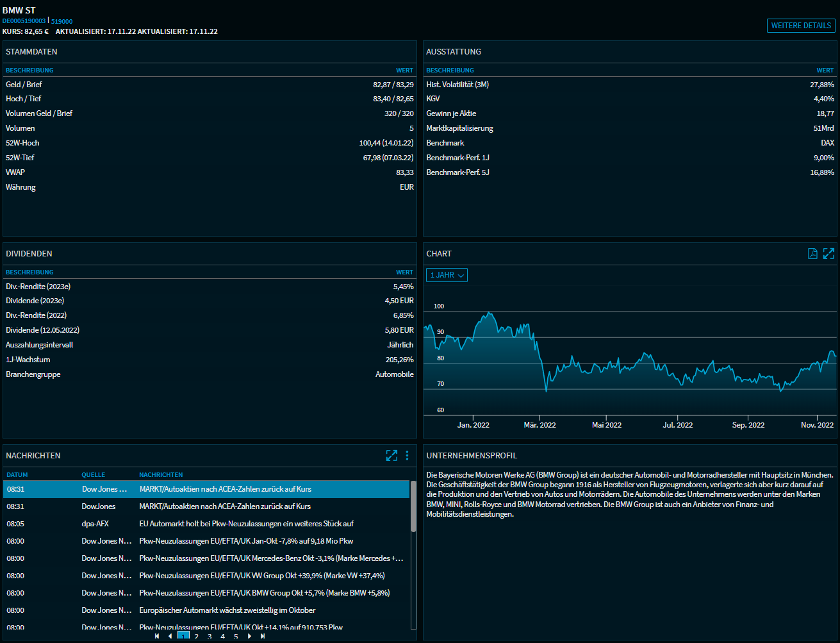
Task: Expand the Nachrichten panel to fullscreen
Action: coord(391,456)
